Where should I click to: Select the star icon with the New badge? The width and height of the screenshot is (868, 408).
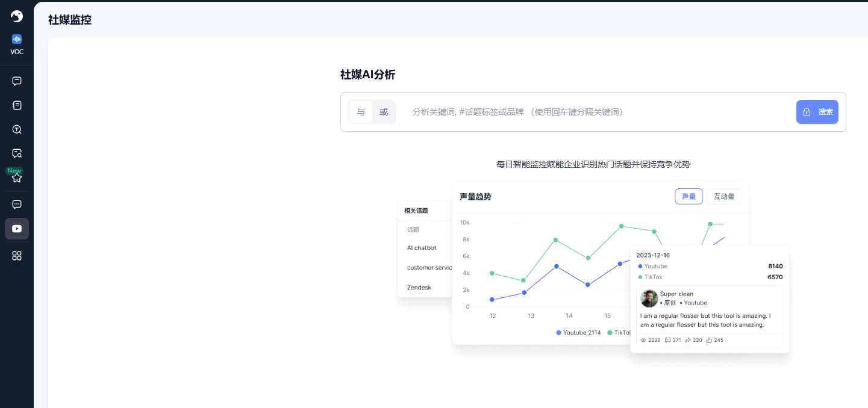pyautogui.click(x=17, y=177)
